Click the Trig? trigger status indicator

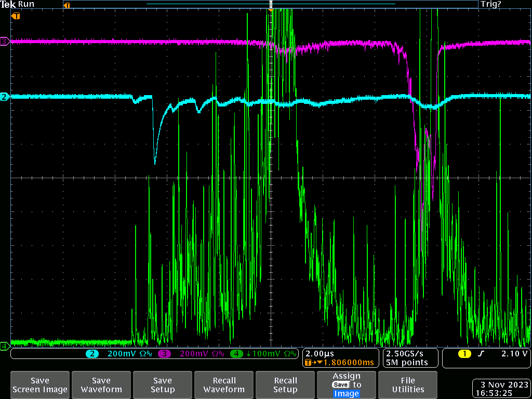click(491, 4)
